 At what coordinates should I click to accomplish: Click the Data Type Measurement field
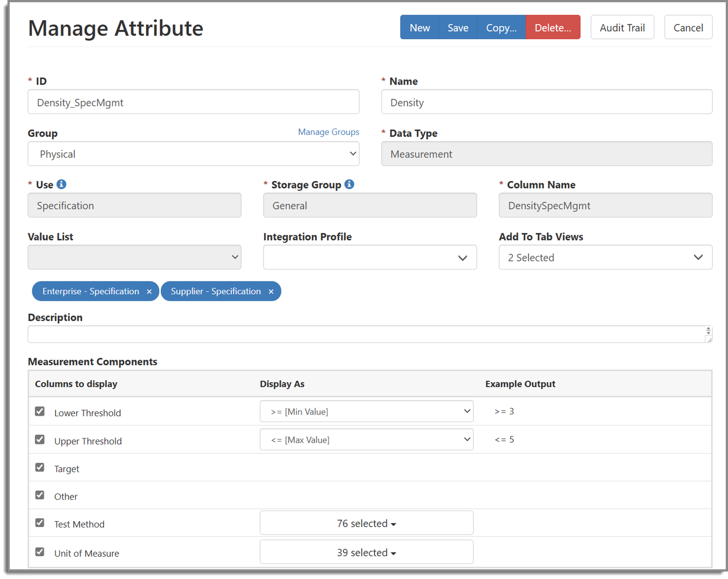pyautogui.click(x=547, y=154)
